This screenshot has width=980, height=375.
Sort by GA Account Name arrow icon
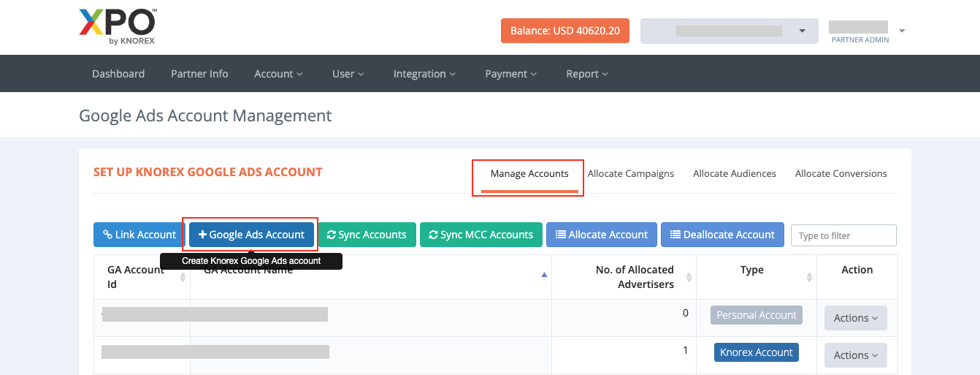click(x=543, y=275)
